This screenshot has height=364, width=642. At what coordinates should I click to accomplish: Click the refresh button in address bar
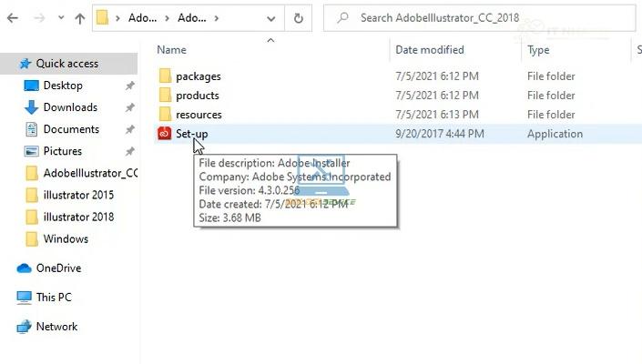click(x=299, y=17)
